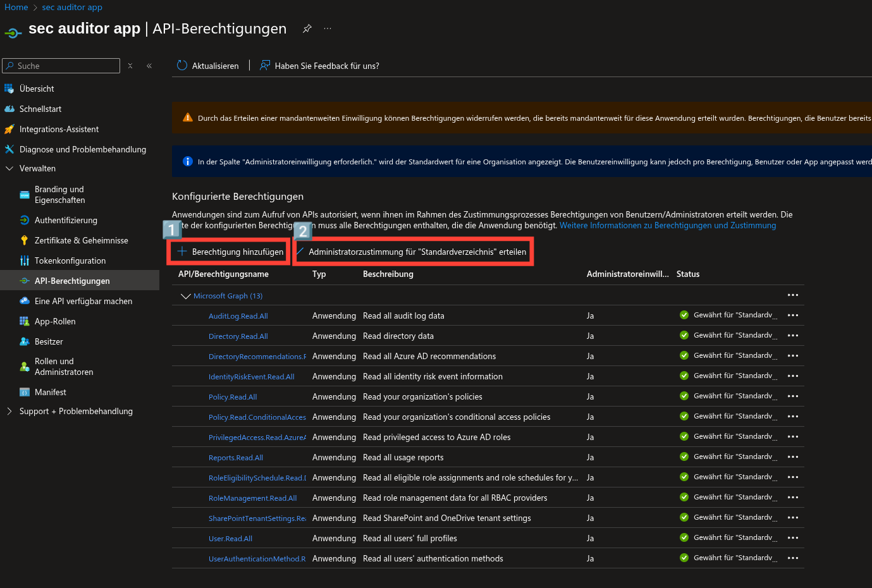Image resolution: width=872 pixels, height=588 pixels.
Task: Open ellipsis menu for Policy.Read.All row
Action: (793, 396)
